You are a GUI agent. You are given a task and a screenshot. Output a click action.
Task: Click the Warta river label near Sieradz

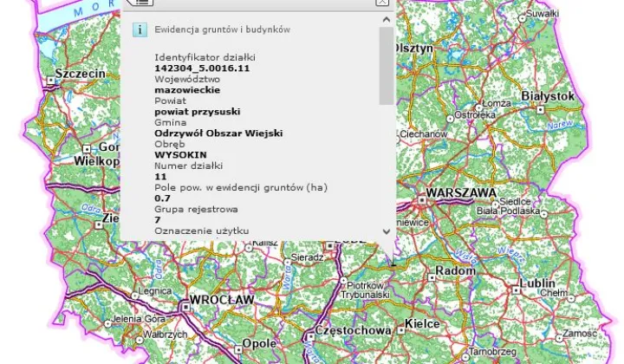288,278
